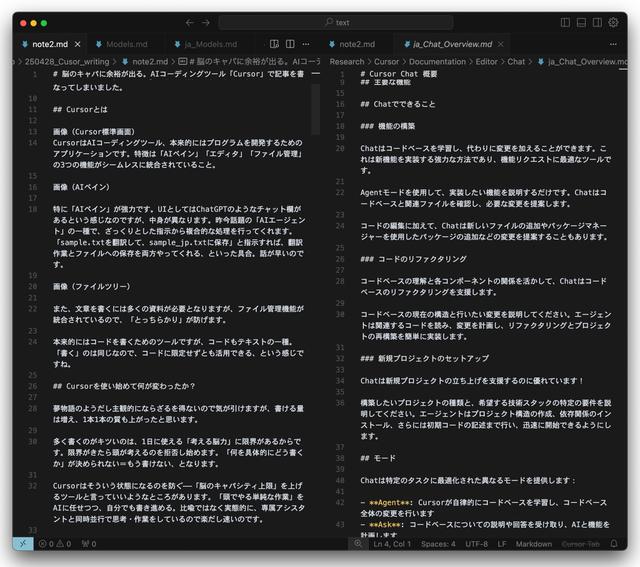Image resolution: width=640 pixels, height=567 pixels.
Task: Click the zoom magnifier icon in status bar
Action: tap(358, 544)
